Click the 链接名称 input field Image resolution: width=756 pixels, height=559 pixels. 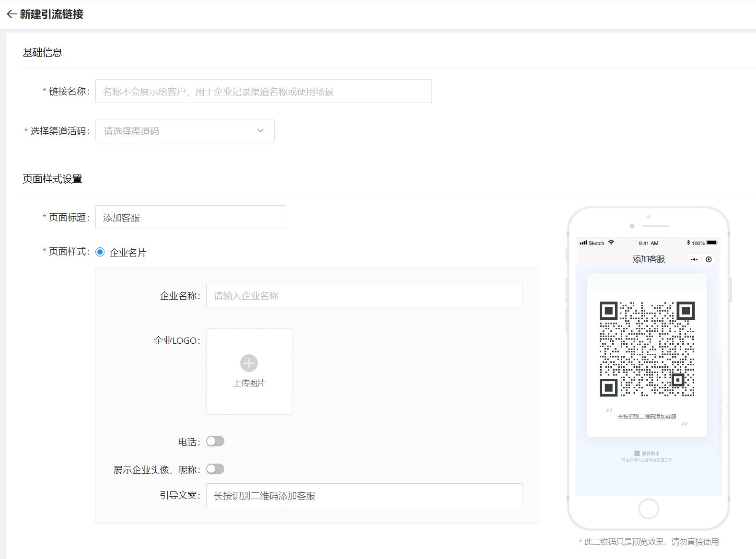pyautogui.click(x=264, y=91)
